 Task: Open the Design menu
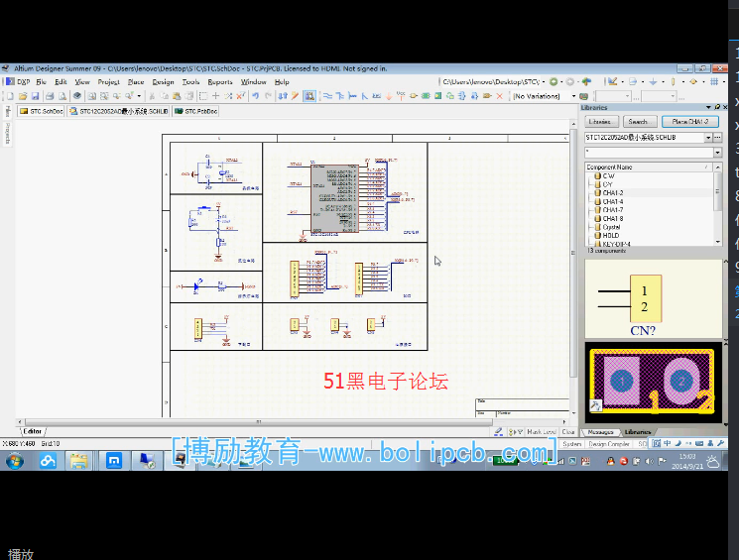pos(163,82)
